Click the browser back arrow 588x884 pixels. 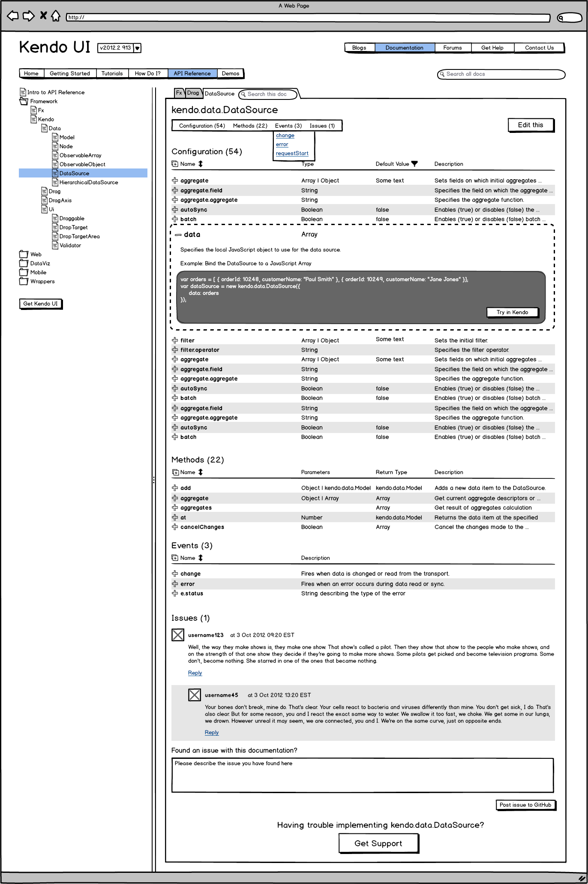point(12,16)
